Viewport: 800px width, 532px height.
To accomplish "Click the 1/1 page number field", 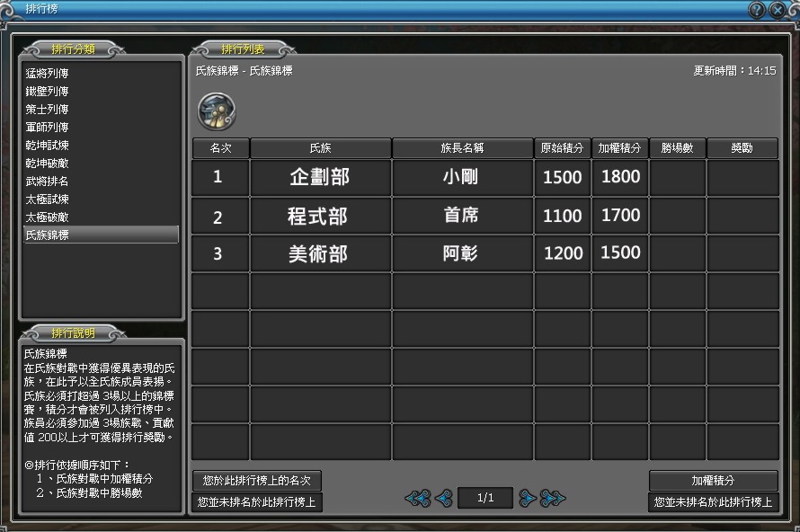I will 485,498.
